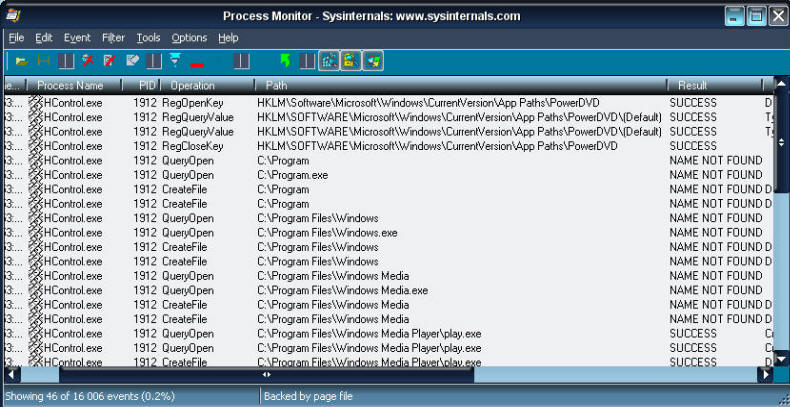Clear the display with the eraser icon
790x407 pixels.
[x=132, y=62]
